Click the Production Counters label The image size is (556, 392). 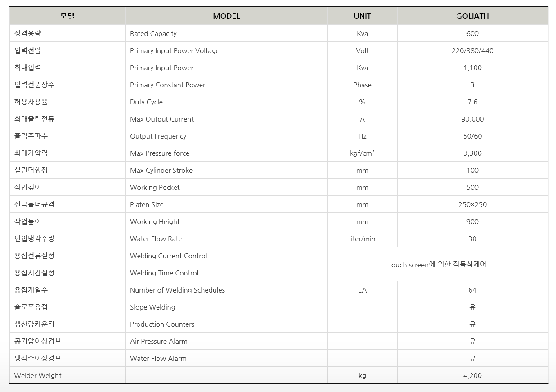click(x=162, y=324)
